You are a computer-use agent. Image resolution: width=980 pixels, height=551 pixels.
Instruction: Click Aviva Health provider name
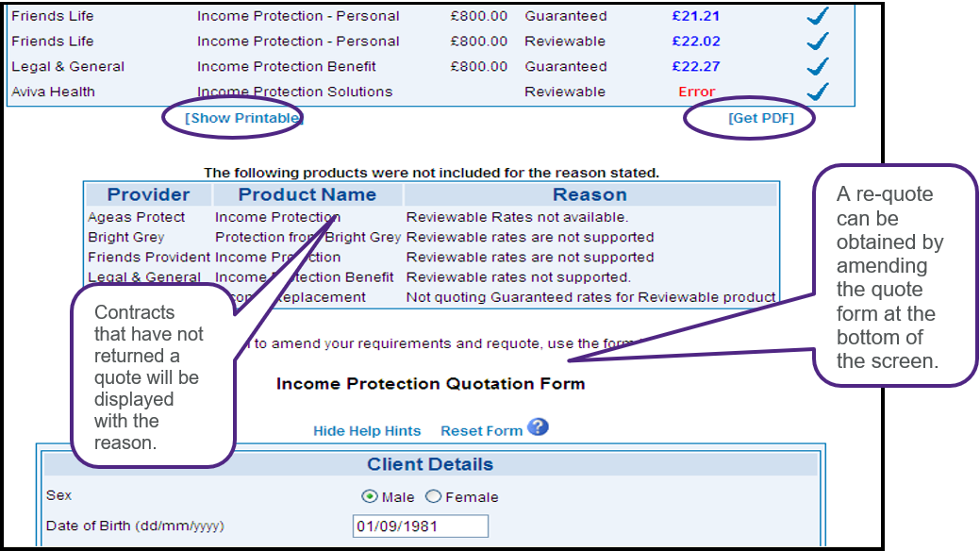click(53, 92)
